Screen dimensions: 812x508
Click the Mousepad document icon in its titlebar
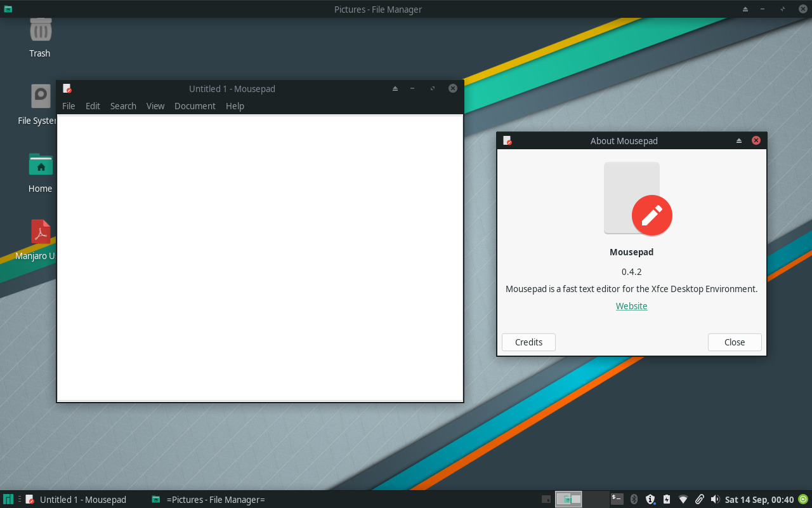click(x=68, y=88)
